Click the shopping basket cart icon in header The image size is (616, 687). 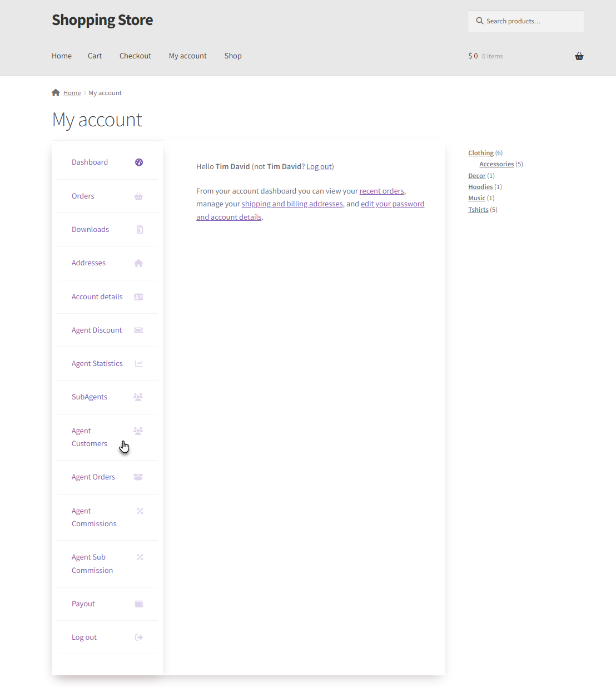(579, 56)
